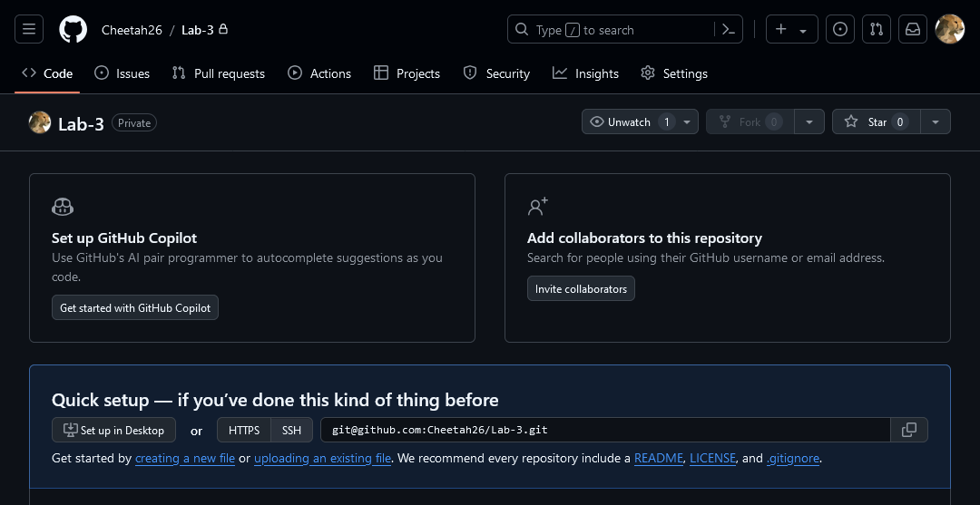Click 'Add collaborators to this repository' heading
The height and width of the screenshot is (505, 980).
tap(644, 238)
